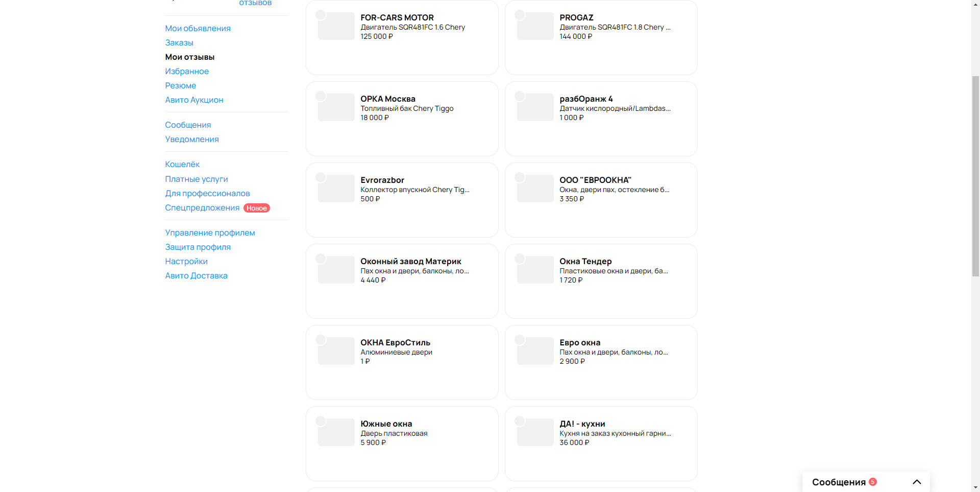980x492 pixels.
Task: Click the отзывов link at the top
Action: 255,3
